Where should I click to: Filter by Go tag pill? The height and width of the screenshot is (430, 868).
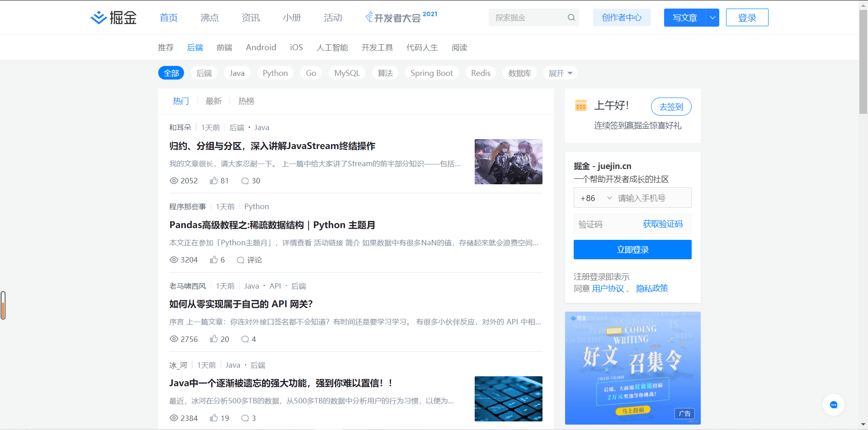click(x=311, y=73)
